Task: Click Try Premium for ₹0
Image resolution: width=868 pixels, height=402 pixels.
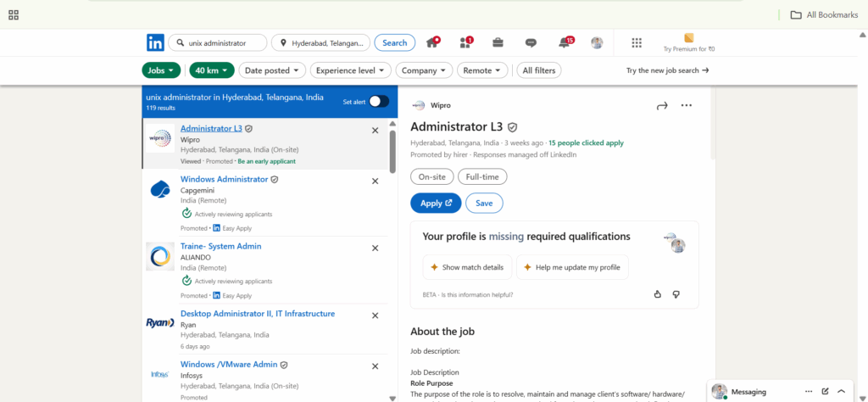Action: coord(689,43)
